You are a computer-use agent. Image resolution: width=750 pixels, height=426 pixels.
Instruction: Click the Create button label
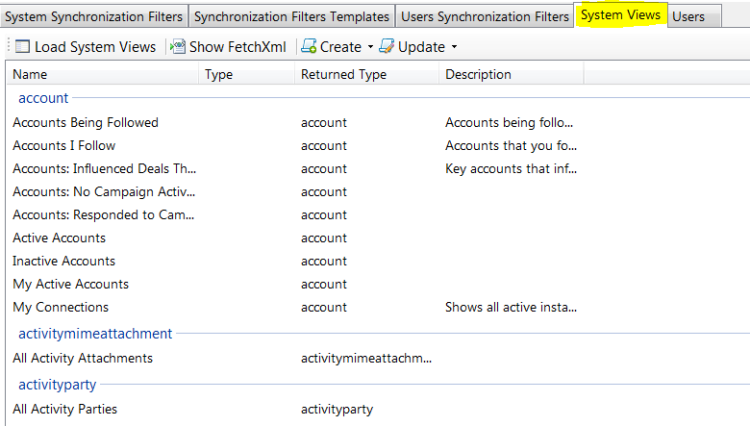[341, 47]
